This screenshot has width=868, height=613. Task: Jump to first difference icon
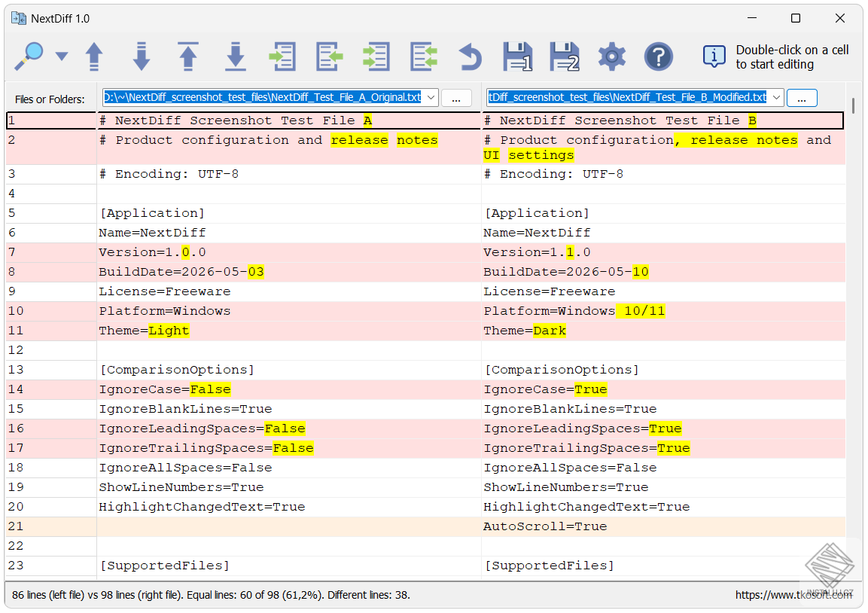pos(188,56)
